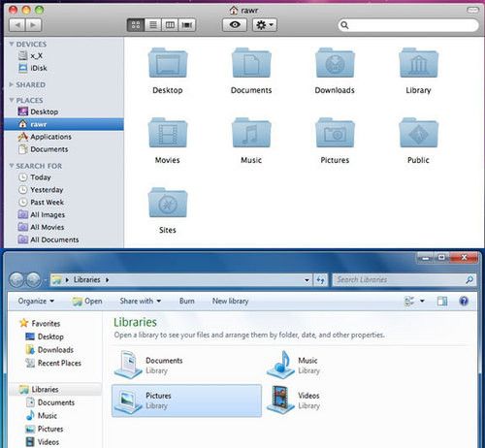Viewport: 485px width, 448px height.
Task: Open the Documents library in main pane
Action: point(186,366)
